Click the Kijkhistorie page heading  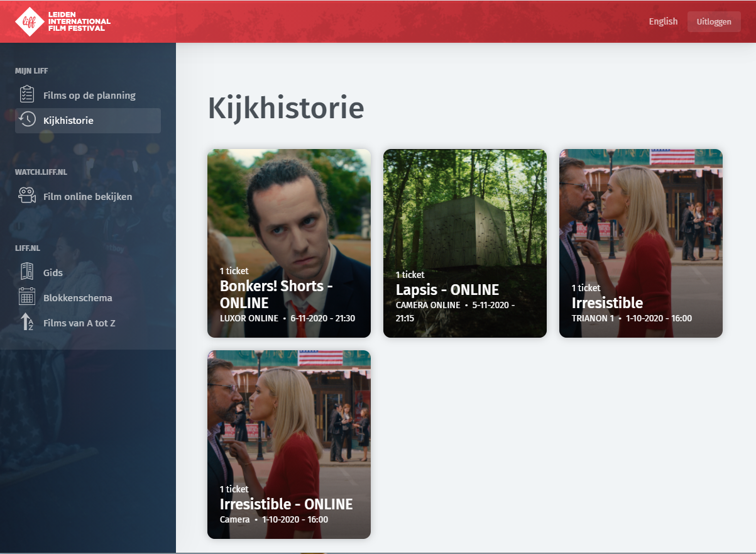[x=286, y=108]
